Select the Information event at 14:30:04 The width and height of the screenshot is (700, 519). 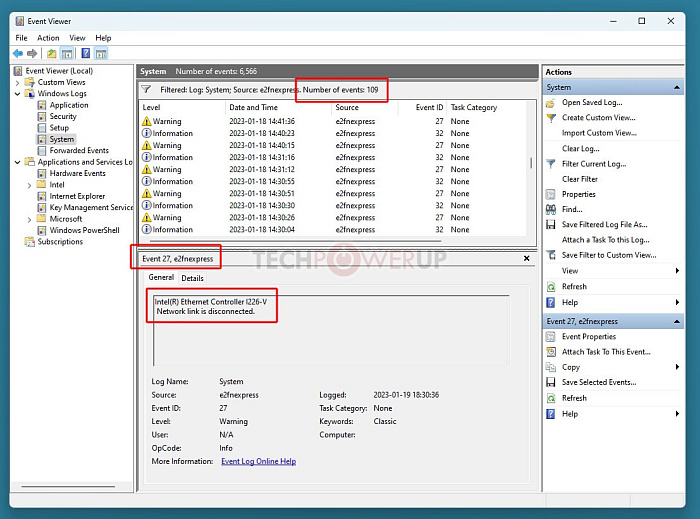(333, 230)
